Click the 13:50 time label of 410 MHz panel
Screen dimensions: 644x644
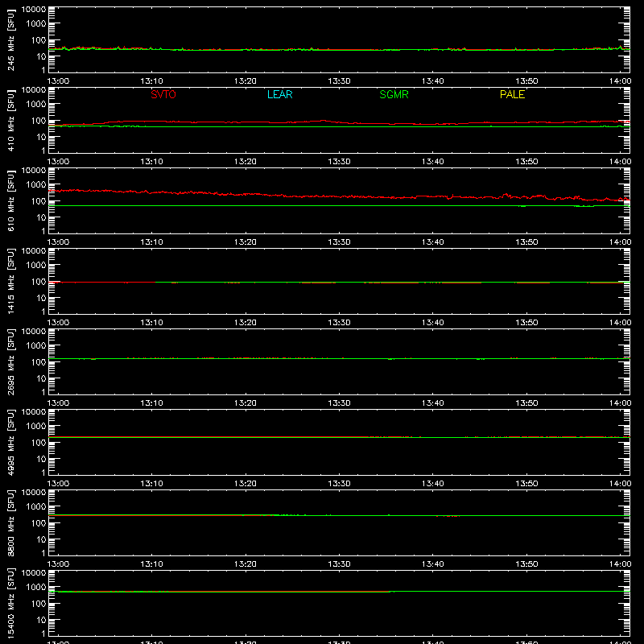[526, 162]
